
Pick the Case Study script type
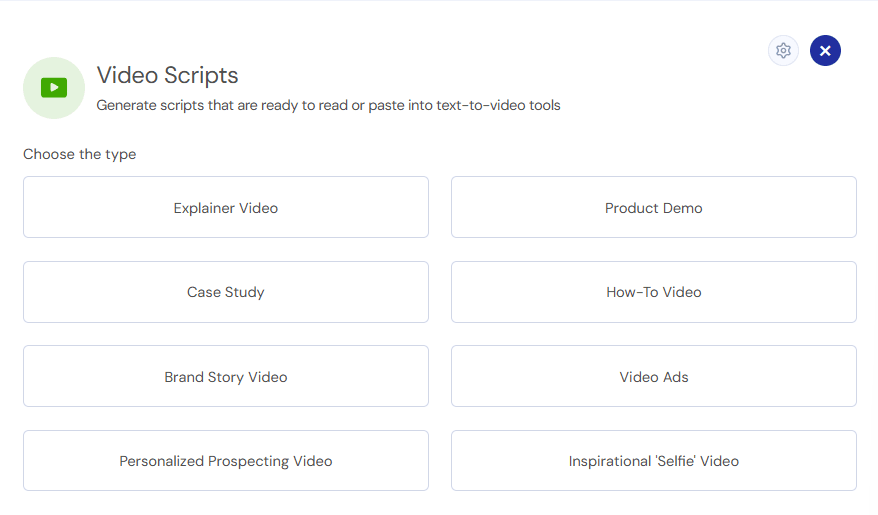pos(226,292)
